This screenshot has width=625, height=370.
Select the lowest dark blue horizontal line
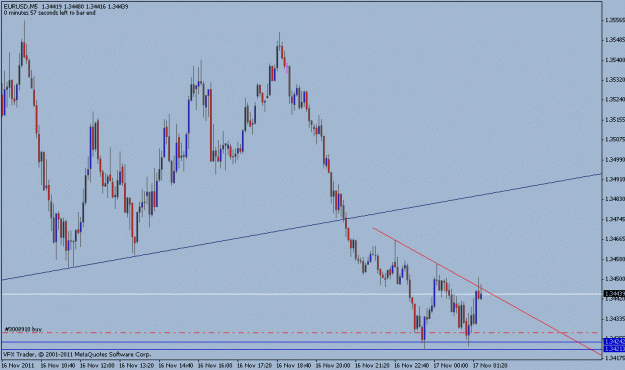[301, 350]
